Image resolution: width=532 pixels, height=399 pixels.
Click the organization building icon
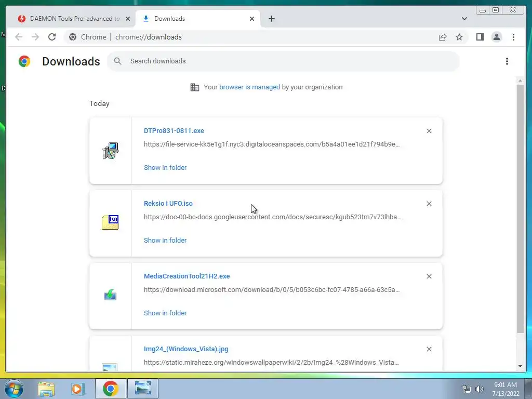195,87
